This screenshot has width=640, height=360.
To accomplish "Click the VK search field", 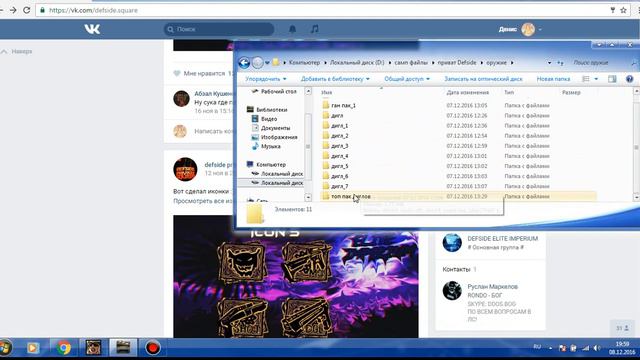I will click(219, 29).
